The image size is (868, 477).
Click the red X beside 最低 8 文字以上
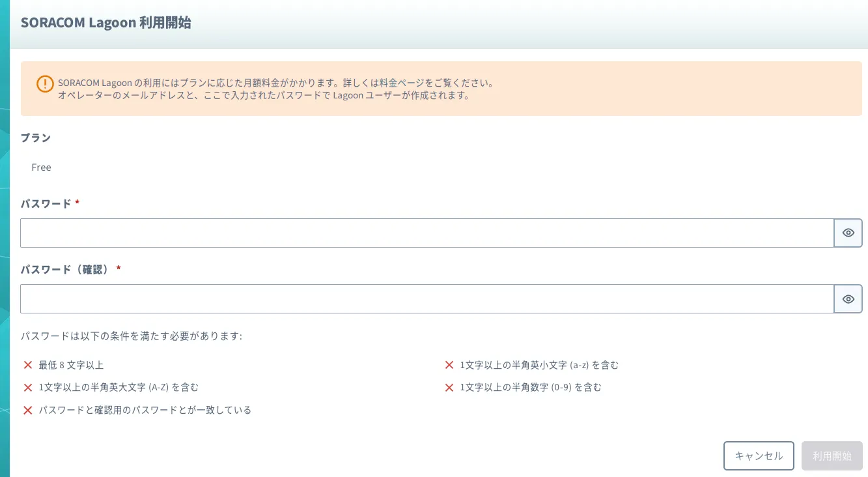tap(28, 365)
